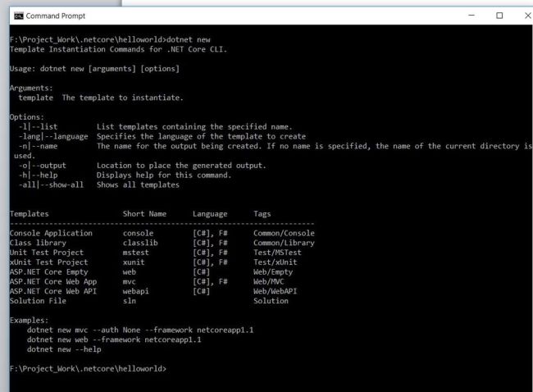Screen dimensions: 533x392
Task: Click the 'Options:' heading
Action: (x=27, y=117)
